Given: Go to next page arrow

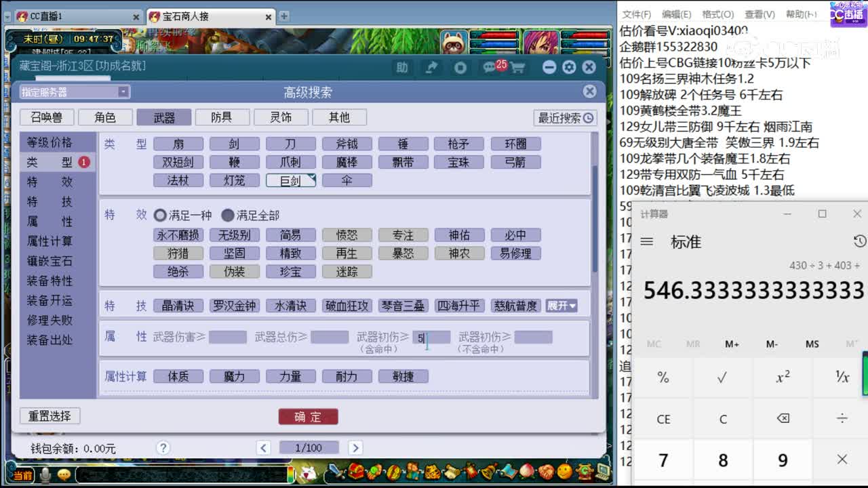Looking at the screenshot, I should 355,447.
